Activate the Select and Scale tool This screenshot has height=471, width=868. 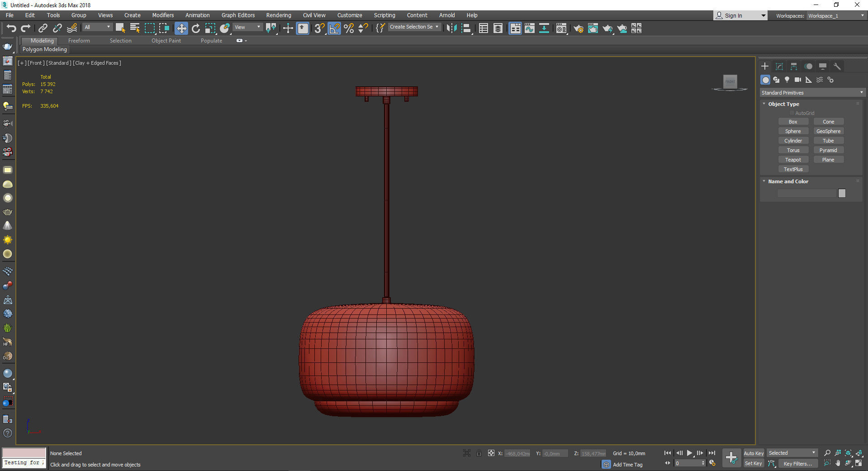click(210, 29)
